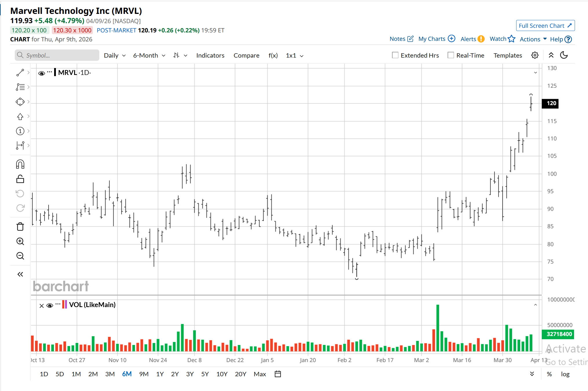The image size is (588, 391).
Task: Click the trash delete drawings icon
Action: pyautogui.click(x=20, y=227)
